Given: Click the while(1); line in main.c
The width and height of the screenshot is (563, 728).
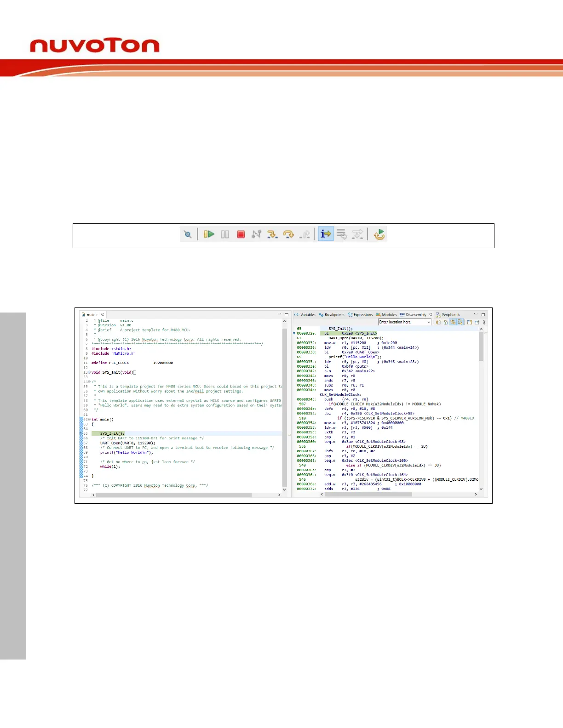Looking at the screenshot, I should [110, 466].
